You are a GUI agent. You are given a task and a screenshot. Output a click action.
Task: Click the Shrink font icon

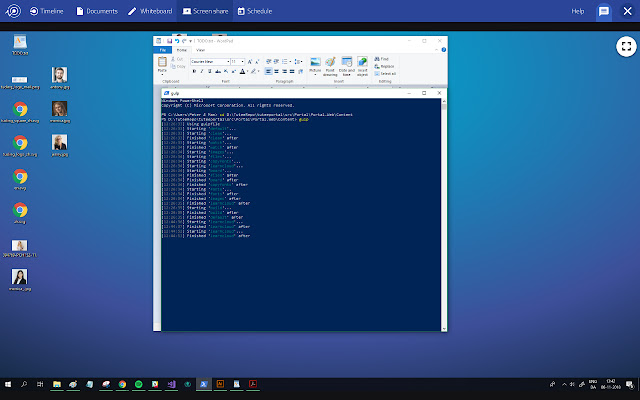(x=257, y=62)
